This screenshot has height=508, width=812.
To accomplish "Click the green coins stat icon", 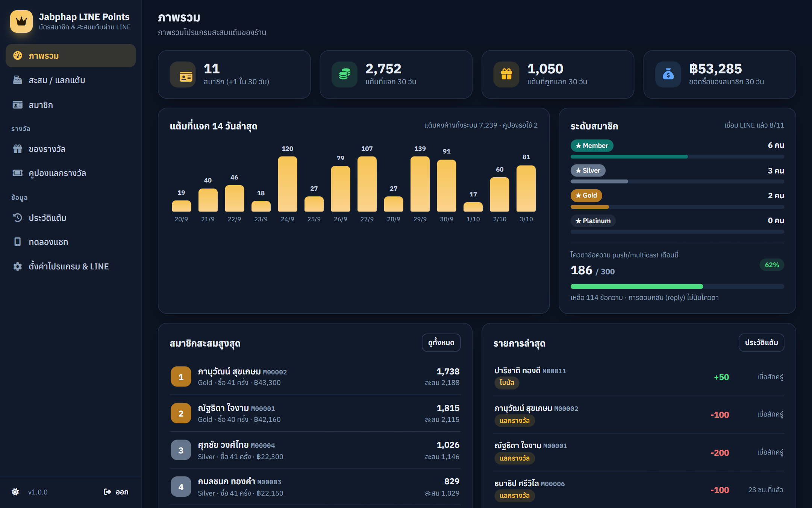I will pos(344,75).
